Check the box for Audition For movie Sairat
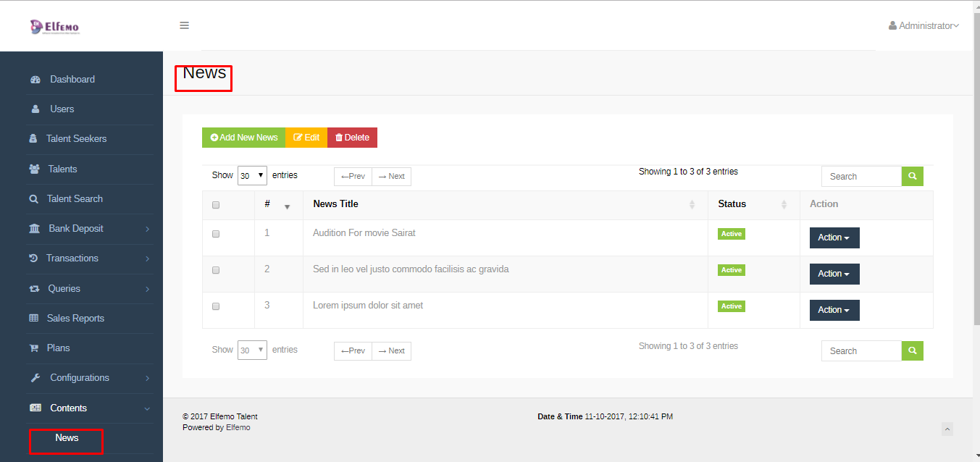The image size is (980, 462). pos(216,234)
